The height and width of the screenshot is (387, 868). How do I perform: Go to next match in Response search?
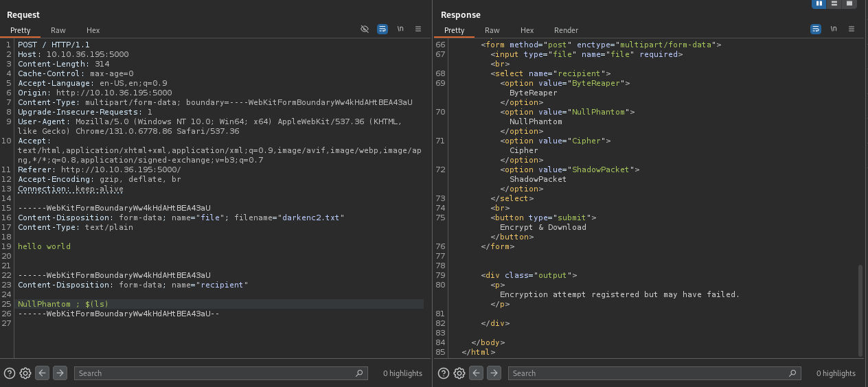494,373
